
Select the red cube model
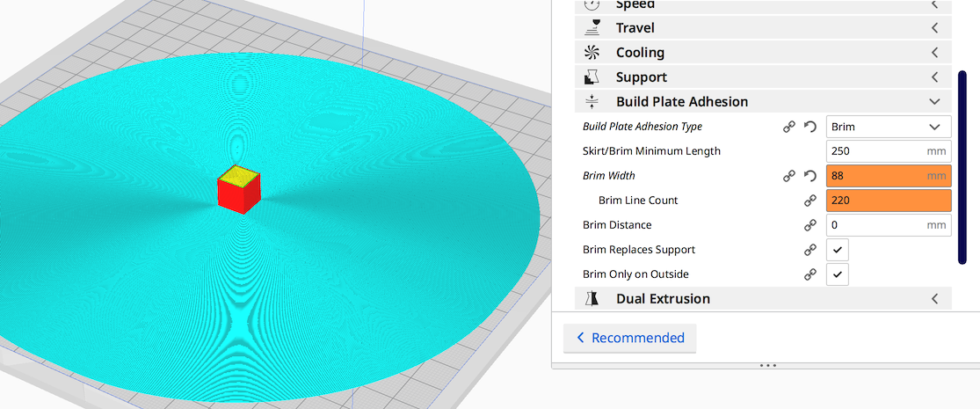click(x=239, y=189)
